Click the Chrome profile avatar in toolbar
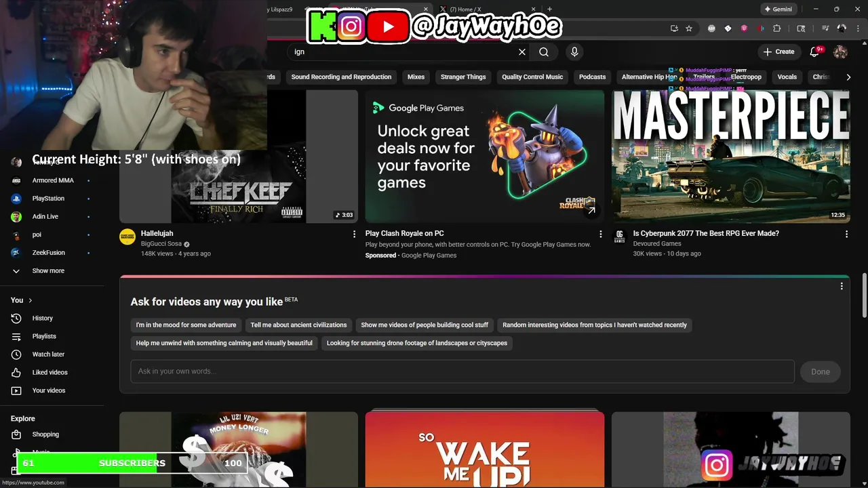 tap(842, 28)
